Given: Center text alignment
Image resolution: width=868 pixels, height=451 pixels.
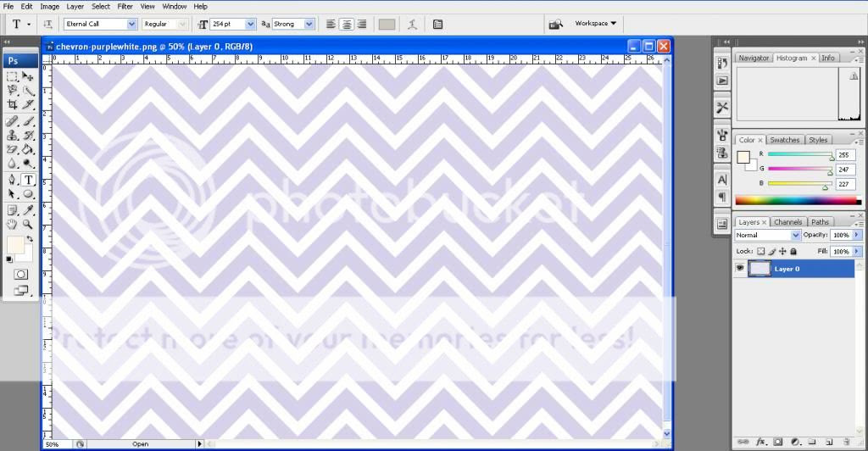Looking at the screenshot, I should click(x=347, y=25).
